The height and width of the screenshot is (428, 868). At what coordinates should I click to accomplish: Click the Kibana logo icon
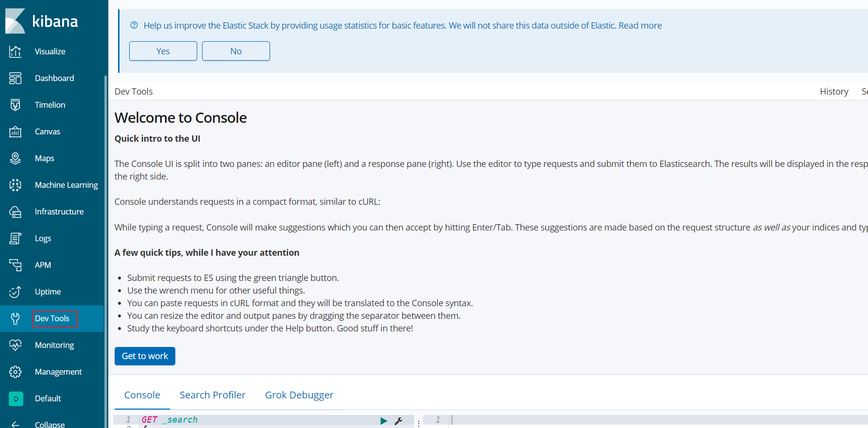(15, 21)
